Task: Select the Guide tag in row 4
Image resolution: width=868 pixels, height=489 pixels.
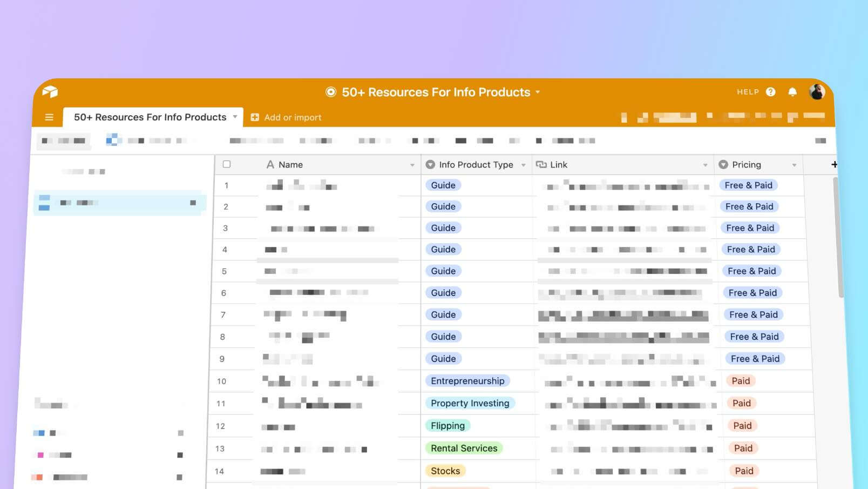Action: coord(443,250)
